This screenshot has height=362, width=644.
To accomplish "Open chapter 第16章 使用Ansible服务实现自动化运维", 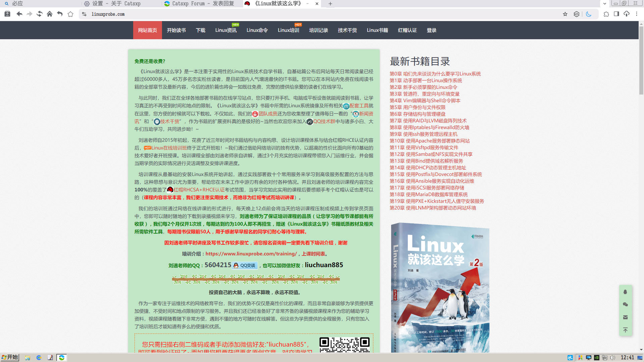I will point(432,181).
